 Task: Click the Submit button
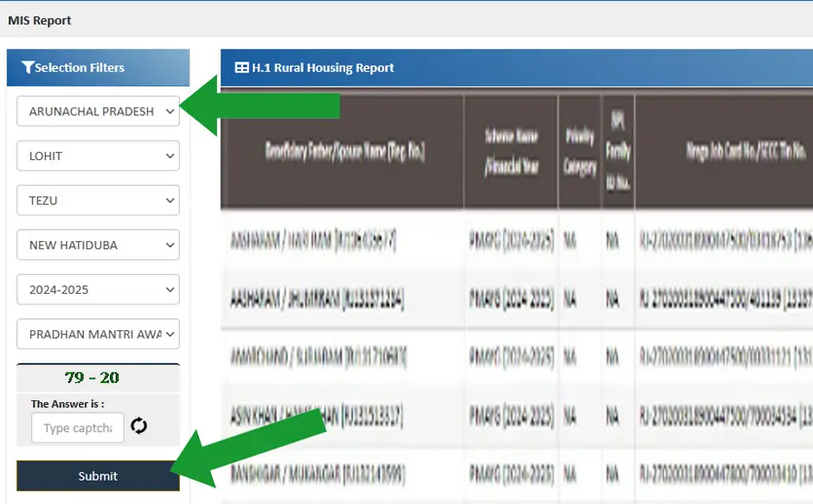[98, 476]
